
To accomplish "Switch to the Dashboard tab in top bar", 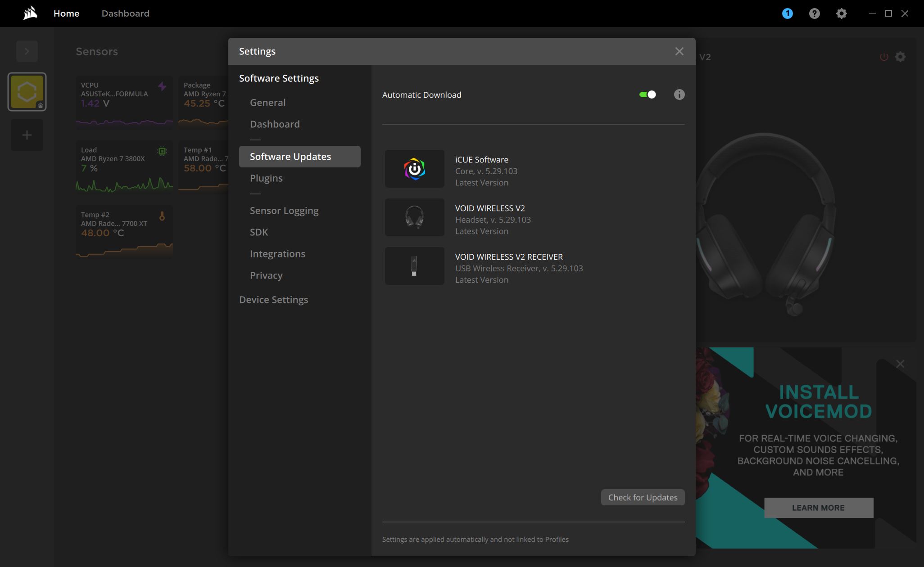I will [x=126, y=13].
